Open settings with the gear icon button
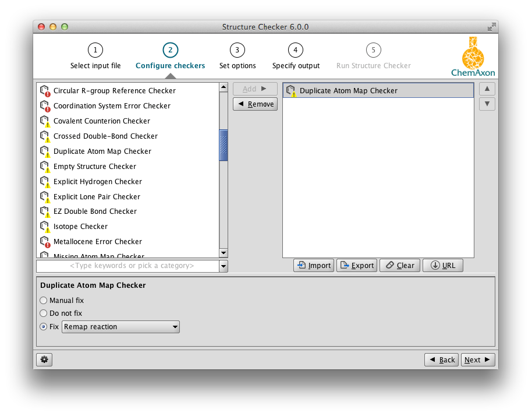 coord(44,359)
